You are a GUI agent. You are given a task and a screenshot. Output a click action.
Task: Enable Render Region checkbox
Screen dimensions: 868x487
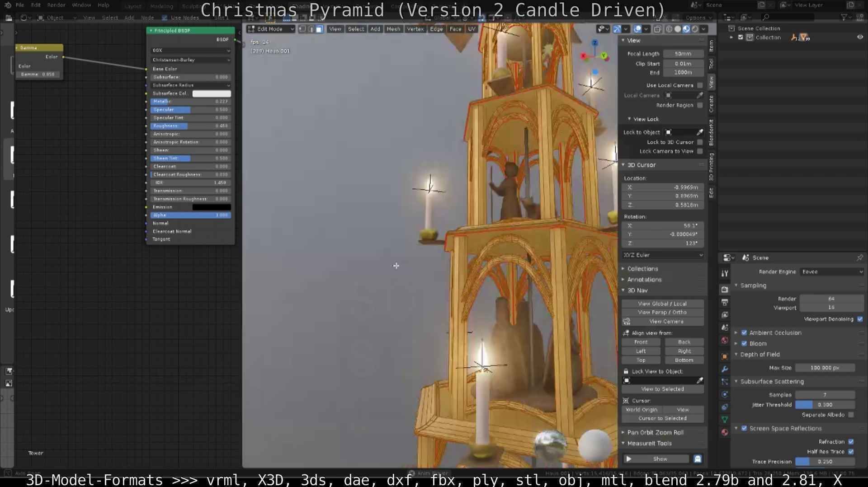[x=700, y=105]
